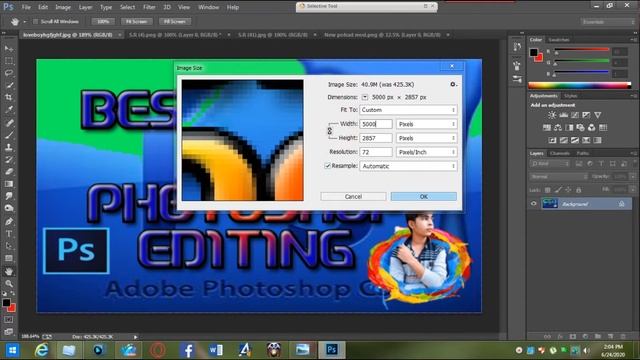
Task: Toggle constrain proportions chain link
Action: [x=330, y=131]
